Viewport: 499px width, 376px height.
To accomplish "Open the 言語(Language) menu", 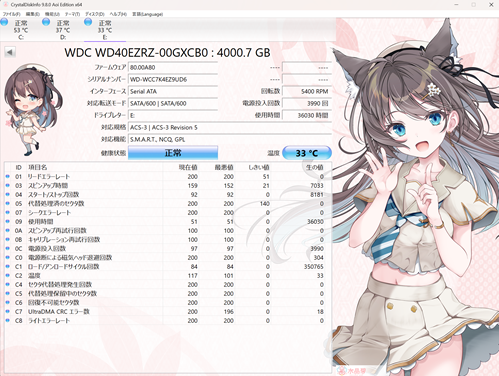I will click(x=147, y=14).
